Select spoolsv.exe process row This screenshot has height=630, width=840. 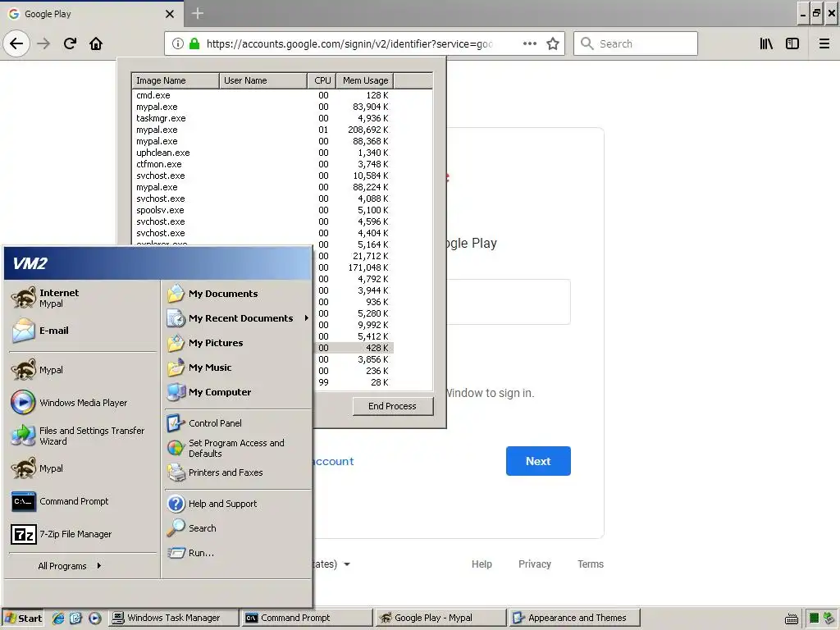click(x=262, y=210)
